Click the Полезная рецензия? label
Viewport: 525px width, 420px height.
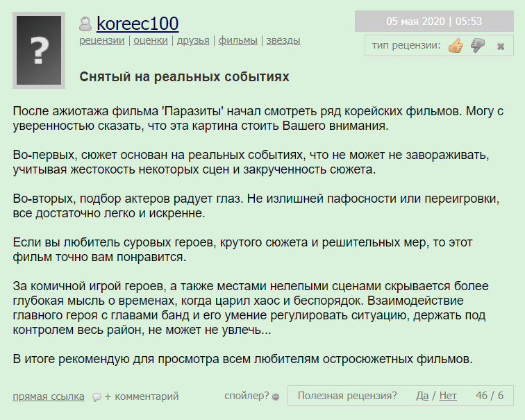(347, 396)
